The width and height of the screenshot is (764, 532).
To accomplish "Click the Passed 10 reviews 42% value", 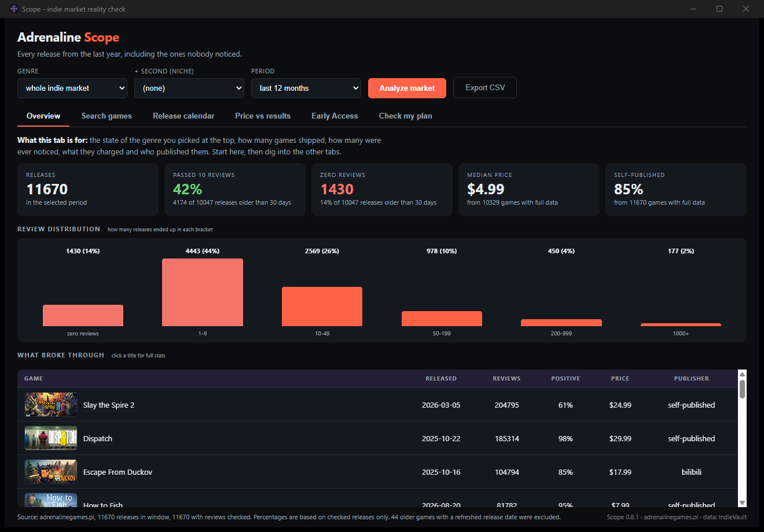I will pyautogui.click(x=188, y=189).
